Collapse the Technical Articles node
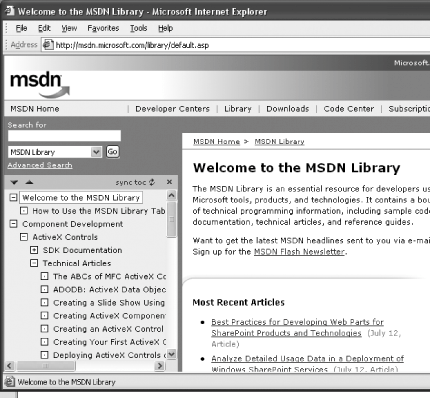The height and width of the screenshot is (398, 431). click(34, 263)
